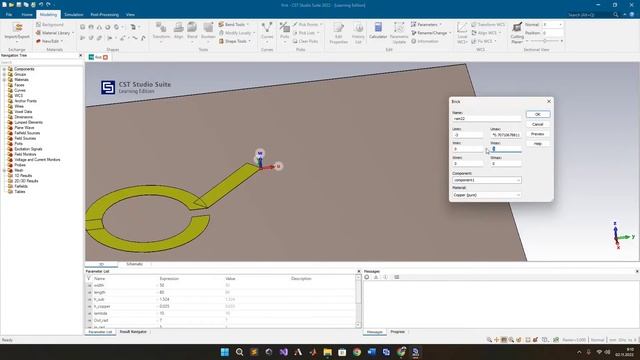The height and width of the screenshot is (360, 640).
Task: Click the h_sub parameter row name
Action: point(99,299)
